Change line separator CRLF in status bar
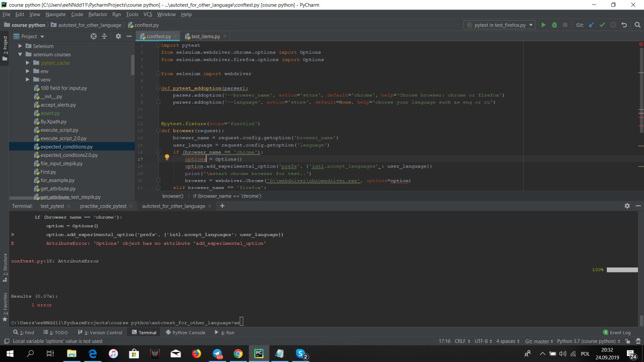The width and height of the screenshot is (644, 362). [462, 341]
